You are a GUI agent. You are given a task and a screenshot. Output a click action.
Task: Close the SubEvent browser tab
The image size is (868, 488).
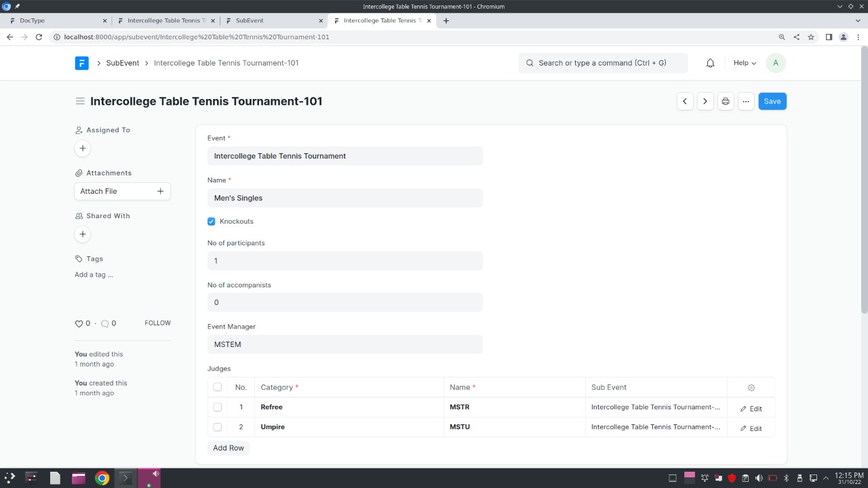pyautogui.click(x=321, y=20)
